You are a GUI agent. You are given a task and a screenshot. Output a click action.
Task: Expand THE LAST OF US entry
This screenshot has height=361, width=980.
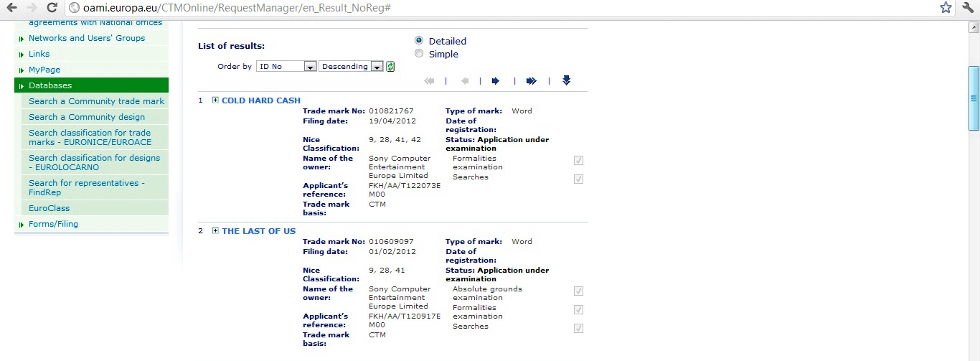[215, 230]
